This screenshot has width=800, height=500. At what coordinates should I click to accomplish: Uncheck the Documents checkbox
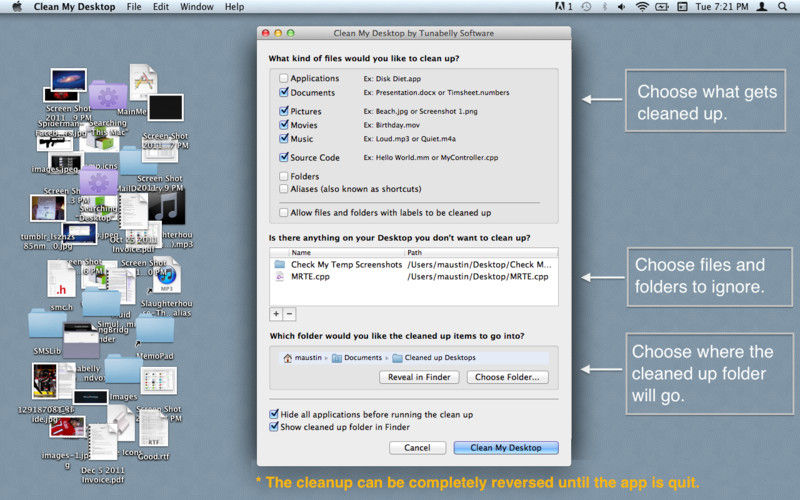tap(284, 92)
